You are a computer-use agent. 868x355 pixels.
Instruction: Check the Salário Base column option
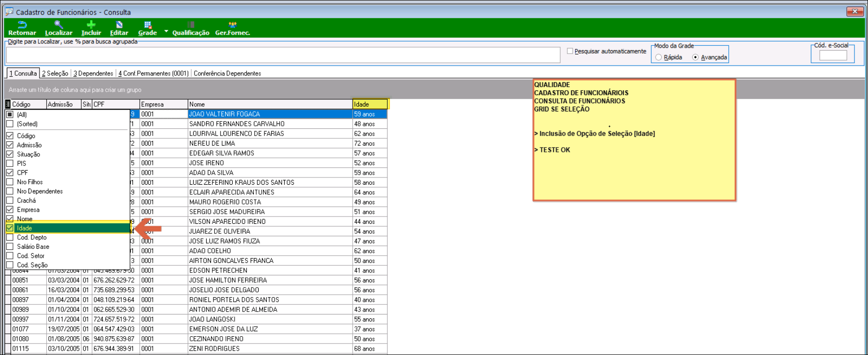coord(10,246)
